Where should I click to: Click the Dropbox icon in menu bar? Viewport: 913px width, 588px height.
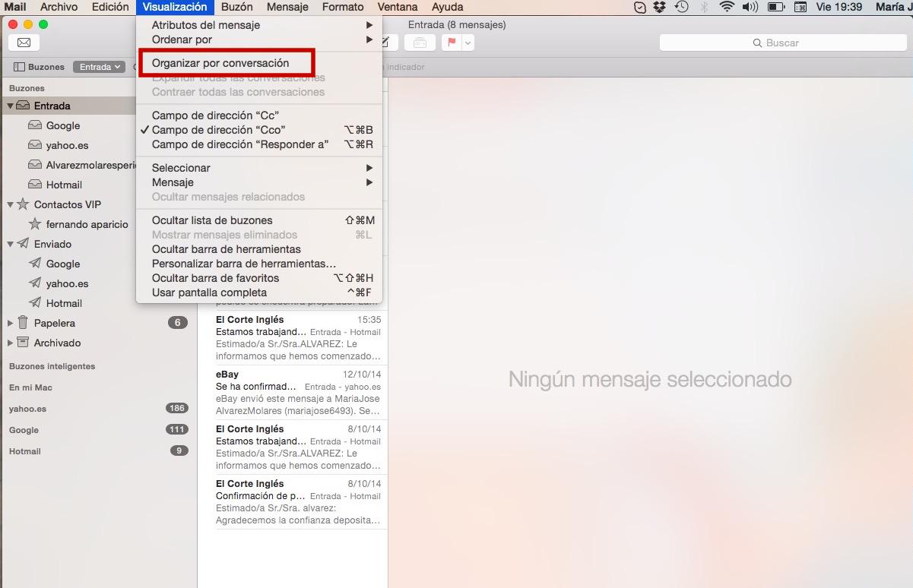(660, 7)
